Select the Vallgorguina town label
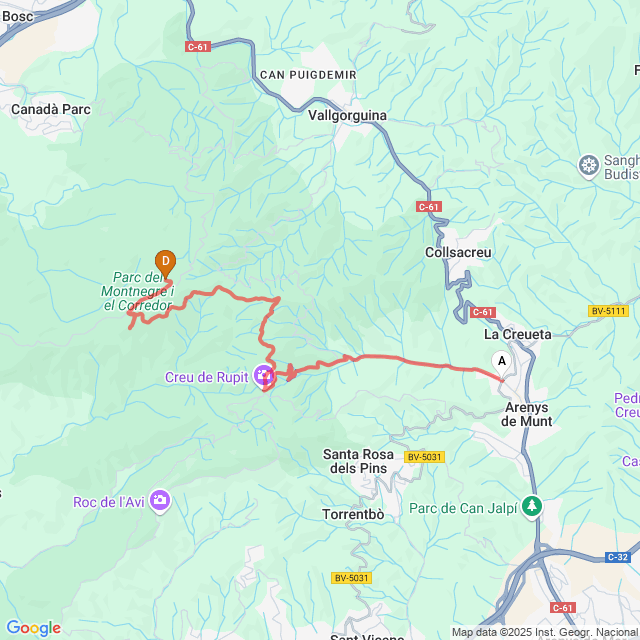This screenshot has width=640, height=640. 347,116
